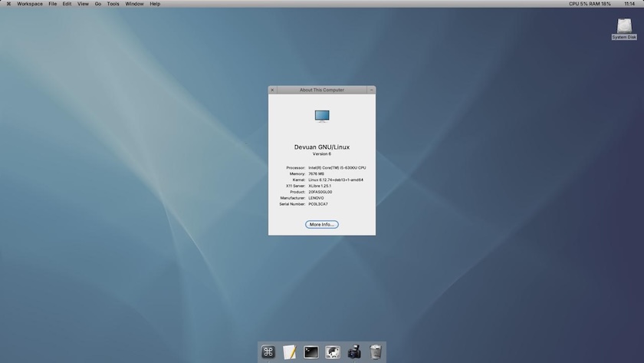Expand the View menu
Viewport: 644px width, 363px height.
coord(83,4)
